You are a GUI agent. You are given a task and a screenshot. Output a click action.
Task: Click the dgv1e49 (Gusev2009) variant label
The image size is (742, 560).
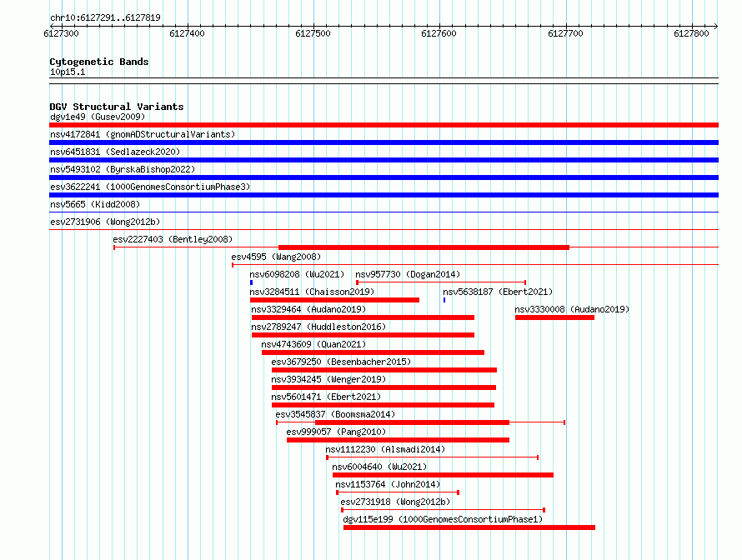(x=98, y=117)
